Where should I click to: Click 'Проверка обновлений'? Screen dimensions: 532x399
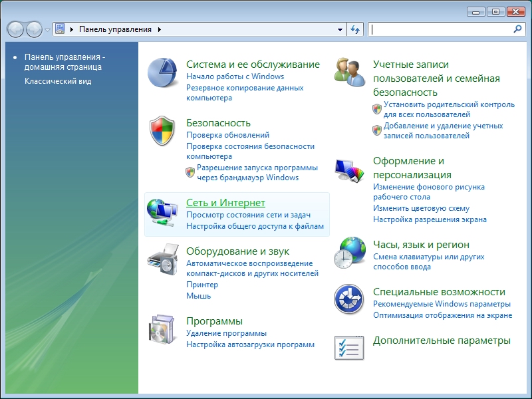coord(227,135)
